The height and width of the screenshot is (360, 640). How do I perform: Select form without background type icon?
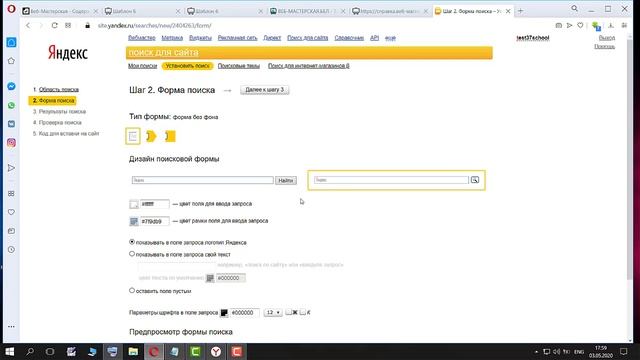coord(133,136)
